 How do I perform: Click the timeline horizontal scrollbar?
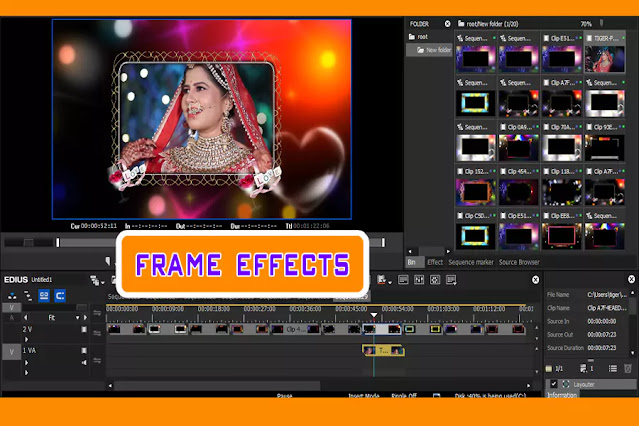[217, 385]
